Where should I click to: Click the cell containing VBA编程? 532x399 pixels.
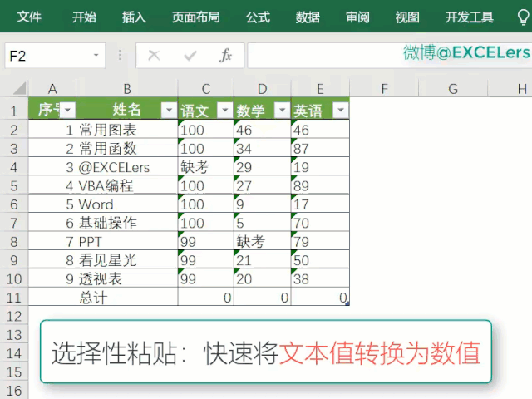click(127, 185)
